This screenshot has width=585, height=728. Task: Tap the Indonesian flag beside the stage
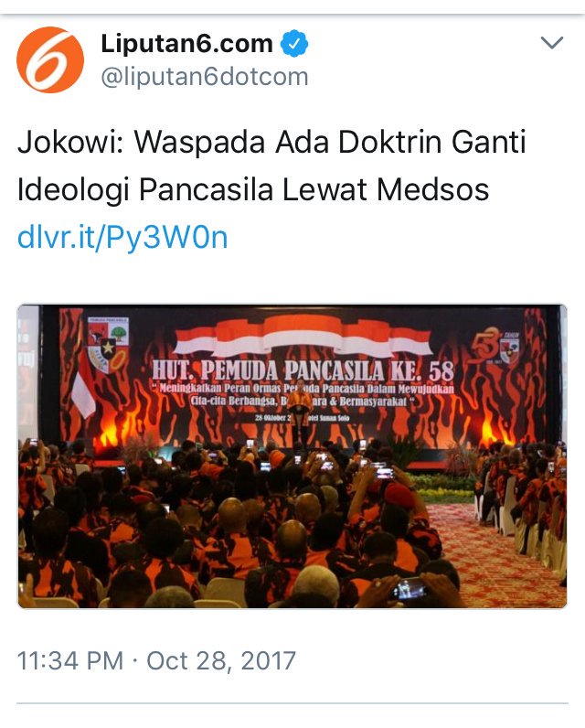click(x=82, y=388)
